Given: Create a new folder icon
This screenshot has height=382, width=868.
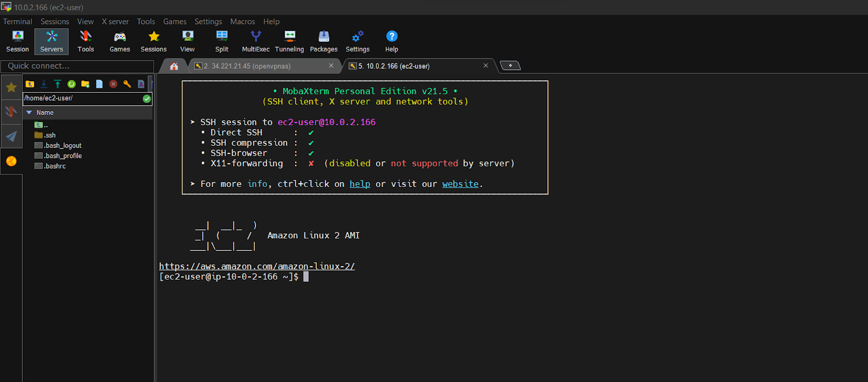Looking at the screenshot, I should point(85,84).
